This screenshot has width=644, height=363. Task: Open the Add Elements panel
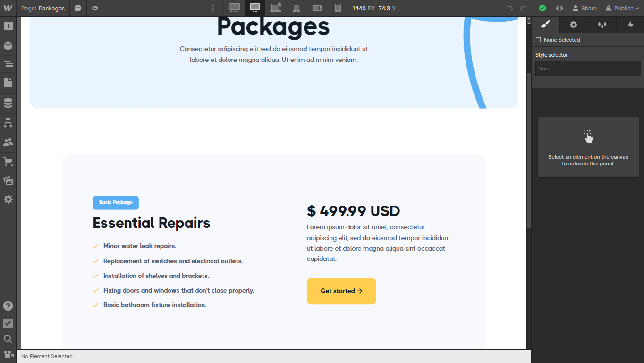tap(8, 26)
